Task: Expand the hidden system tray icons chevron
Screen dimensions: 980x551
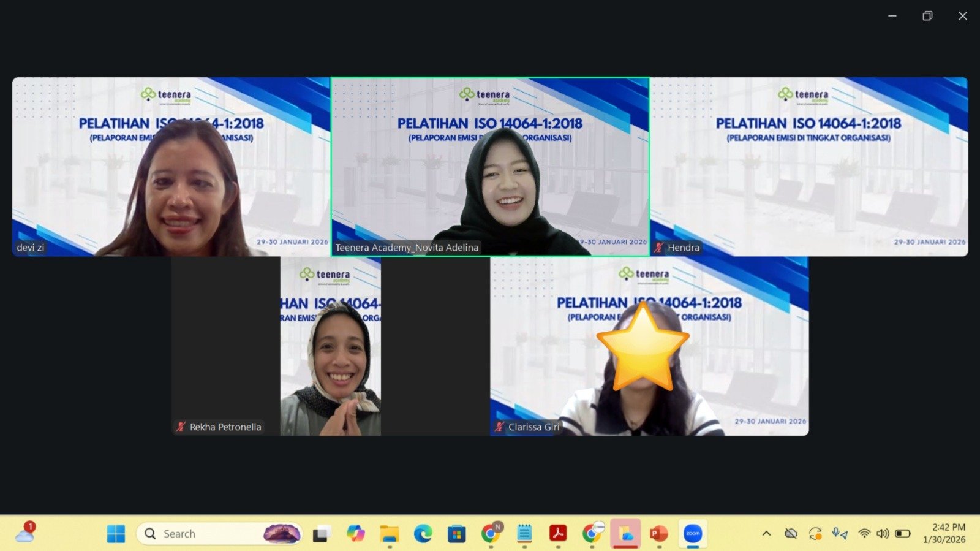Action: pyautogui.click(x=766, y=534)
